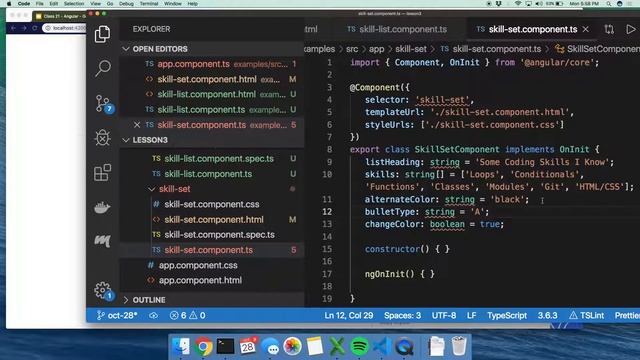Click the src breadcrumb segment
Screen dimensions: 640x360
click(352, 49)
